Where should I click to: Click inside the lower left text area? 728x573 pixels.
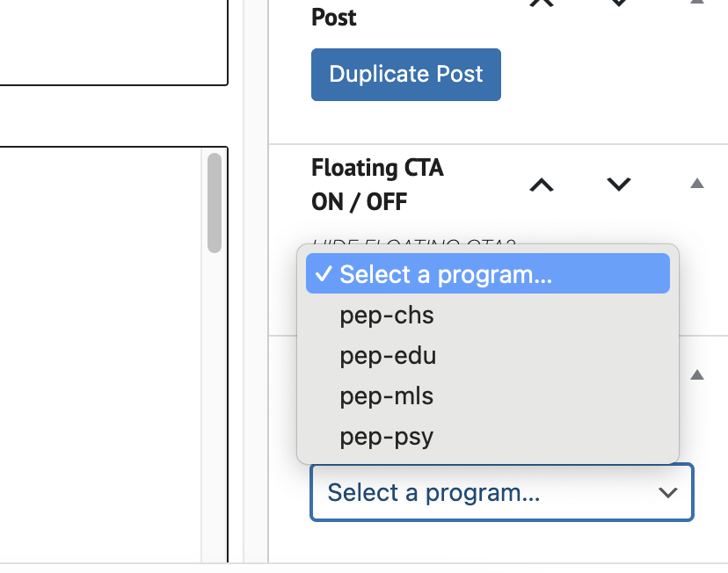pyautogui.click(x=101, y=352)
